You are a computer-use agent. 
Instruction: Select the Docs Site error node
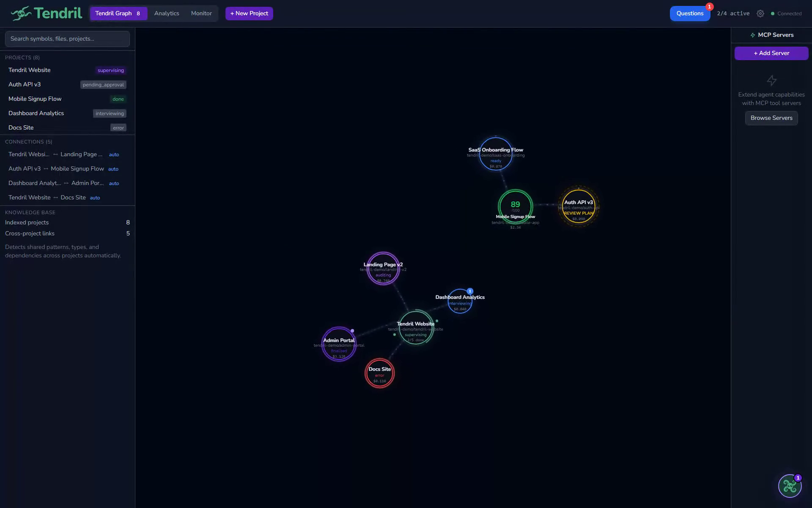click(x=379, y=373)
